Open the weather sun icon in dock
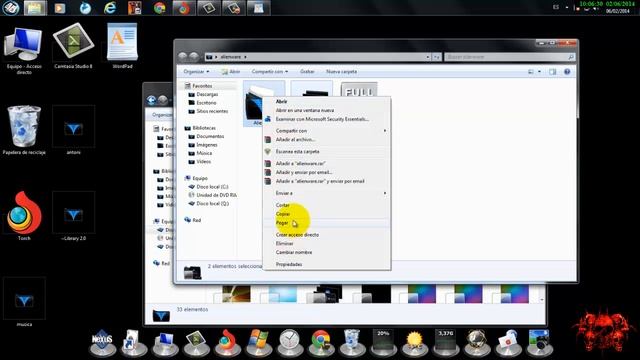Image resolution: width=640 pixels, height=360 pixels. click(x=414, y=342)
